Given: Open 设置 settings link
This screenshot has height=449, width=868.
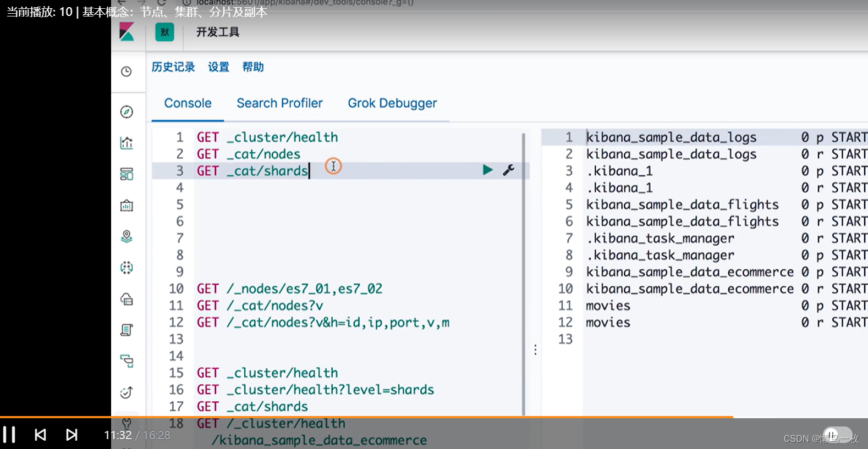Looking at the screenshot, I should (218, 67).
